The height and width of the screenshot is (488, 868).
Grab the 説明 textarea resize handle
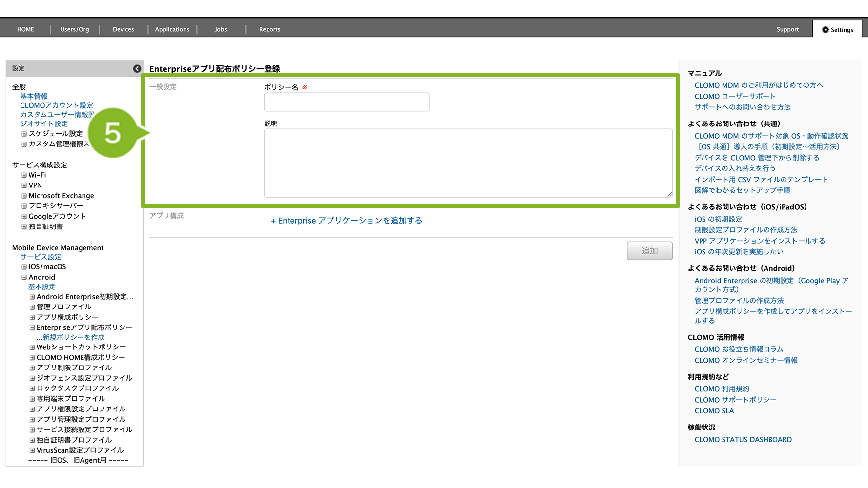pos(669,194)
